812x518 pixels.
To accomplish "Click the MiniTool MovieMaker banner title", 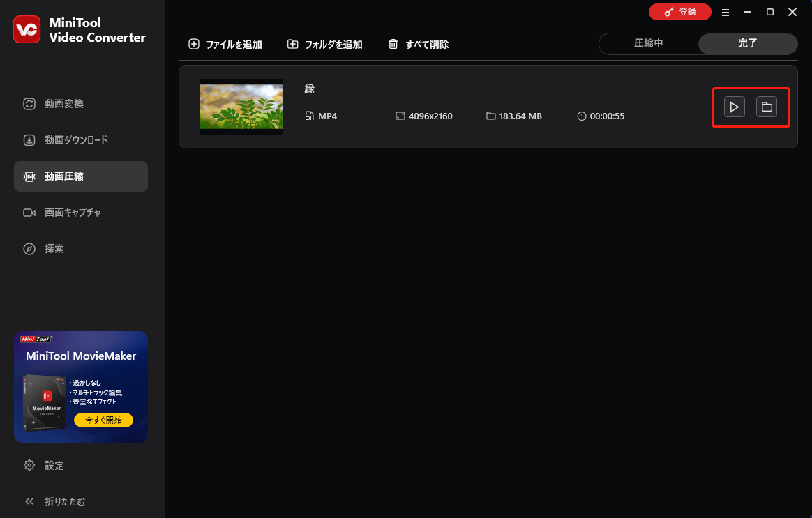I will pyautogui.click(x=81, y=356).
